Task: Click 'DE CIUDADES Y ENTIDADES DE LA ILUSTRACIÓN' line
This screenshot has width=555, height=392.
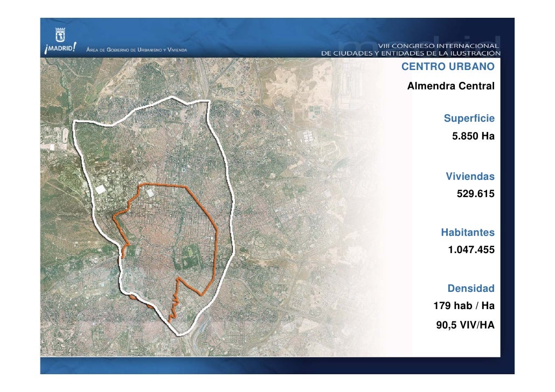Action: [411, 53]
